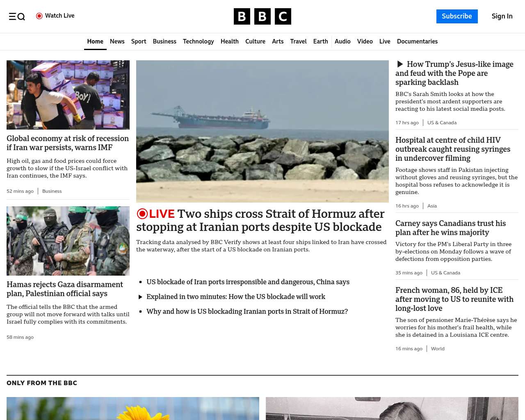Open the Travel section
This screenshot has height=420, width=525.
coord(298,41)
